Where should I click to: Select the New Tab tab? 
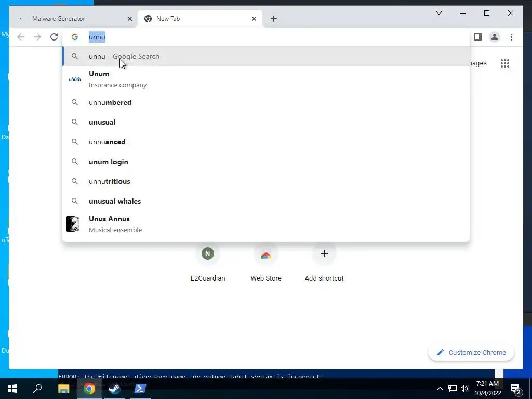tap(200, 19)
